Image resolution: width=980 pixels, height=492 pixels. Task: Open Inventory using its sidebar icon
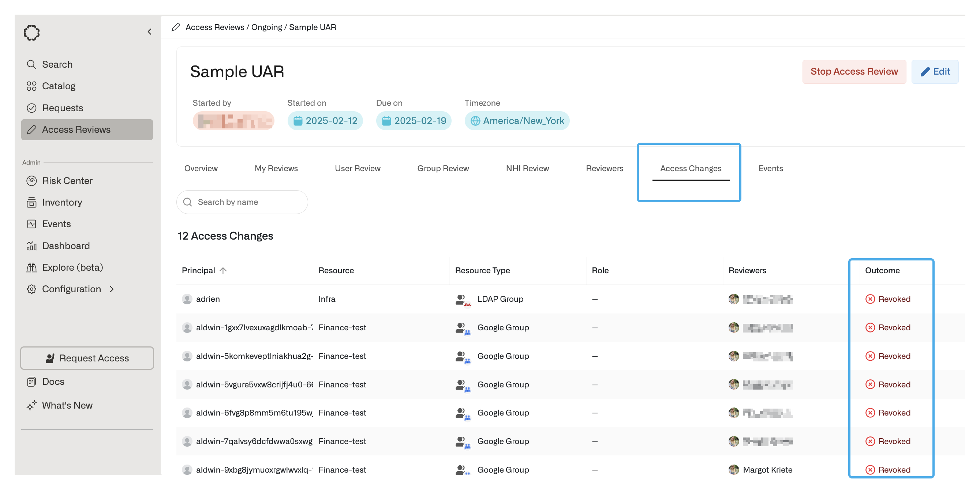(31, 202)
